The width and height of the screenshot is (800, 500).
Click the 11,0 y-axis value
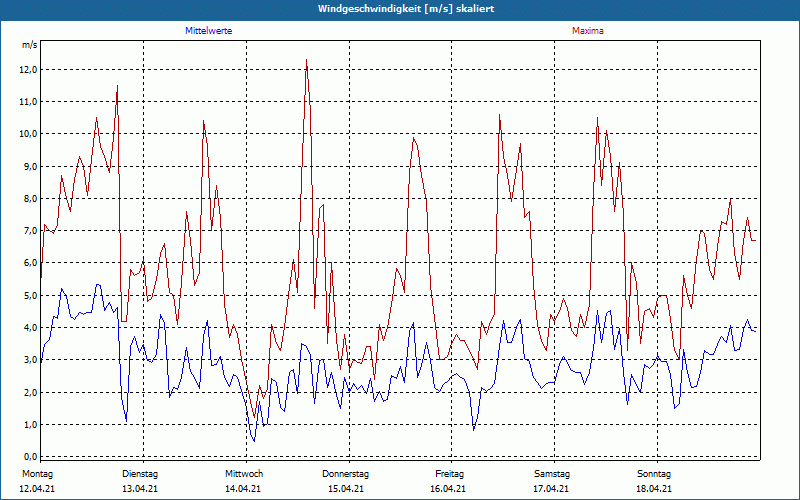click(x=28, y=102)
